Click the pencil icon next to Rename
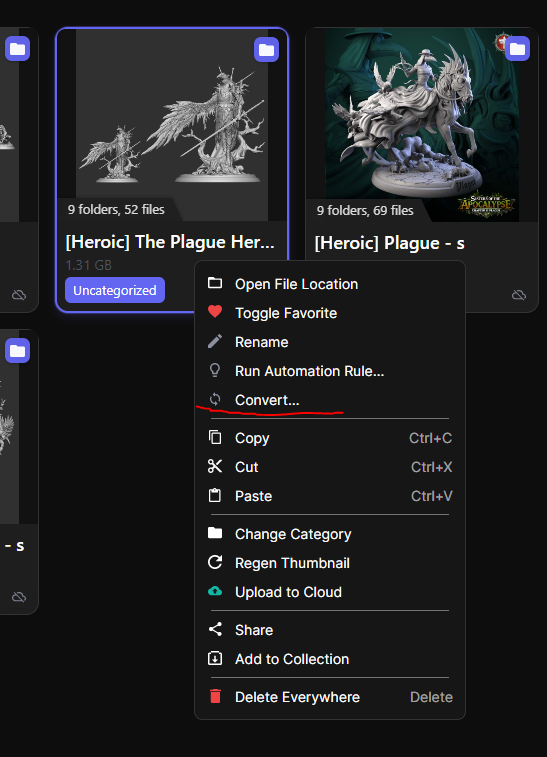Image resolution: width=547 pixels, height=757 pixels. (215, 341)
